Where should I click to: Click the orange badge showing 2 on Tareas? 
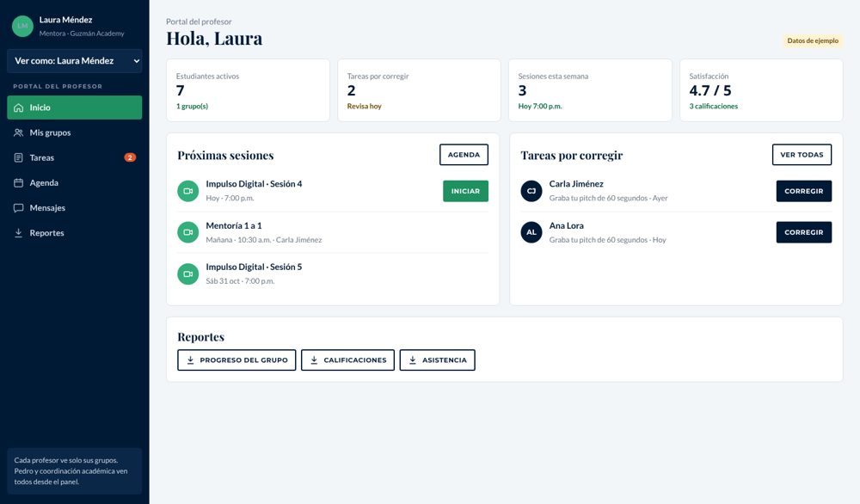click(x=130, y=157)
